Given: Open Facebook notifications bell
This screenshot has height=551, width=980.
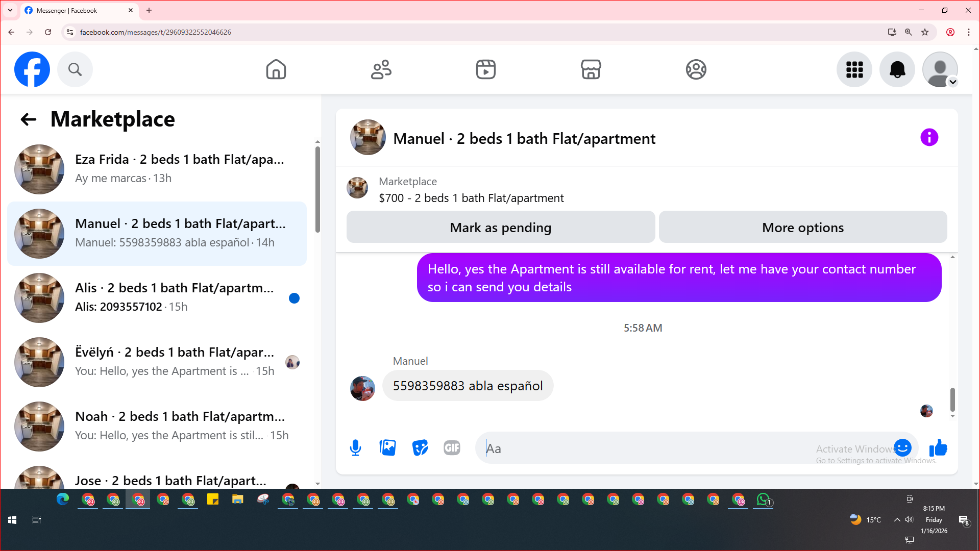Looking at the screenshot, I should click(897, 69).
